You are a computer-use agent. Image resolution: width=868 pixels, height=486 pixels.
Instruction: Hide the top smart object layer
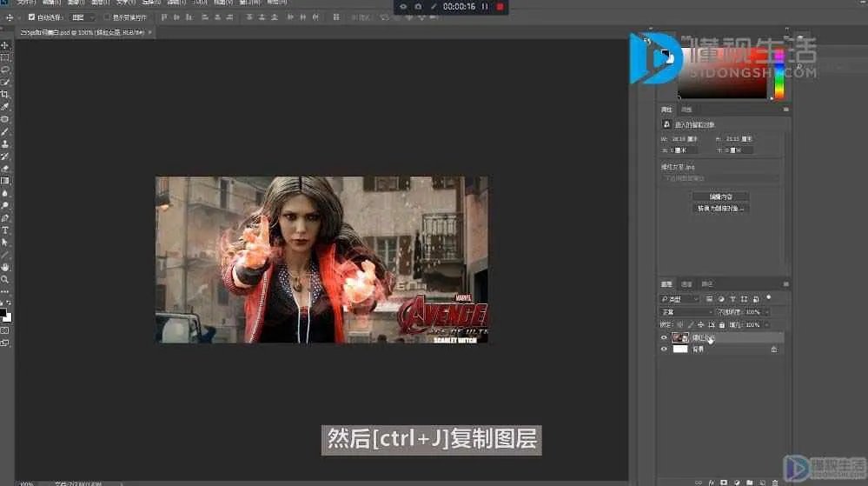pos(665,337)
